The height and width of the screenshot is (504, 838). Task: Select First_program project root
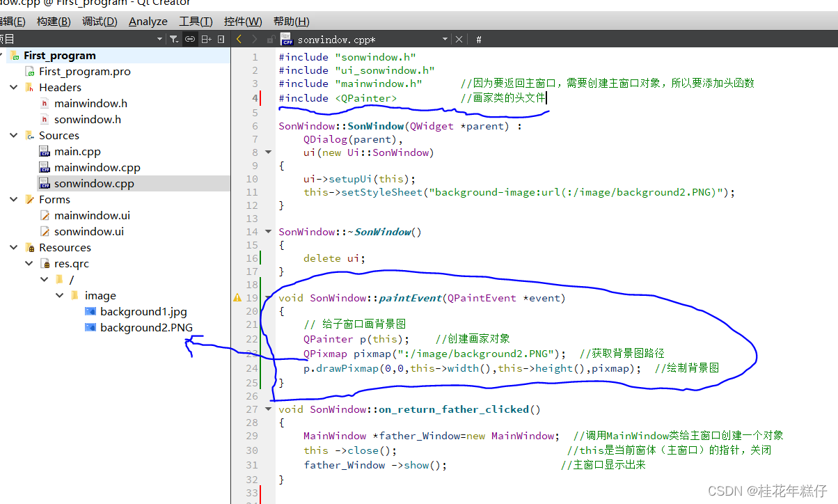pos(60,56)
